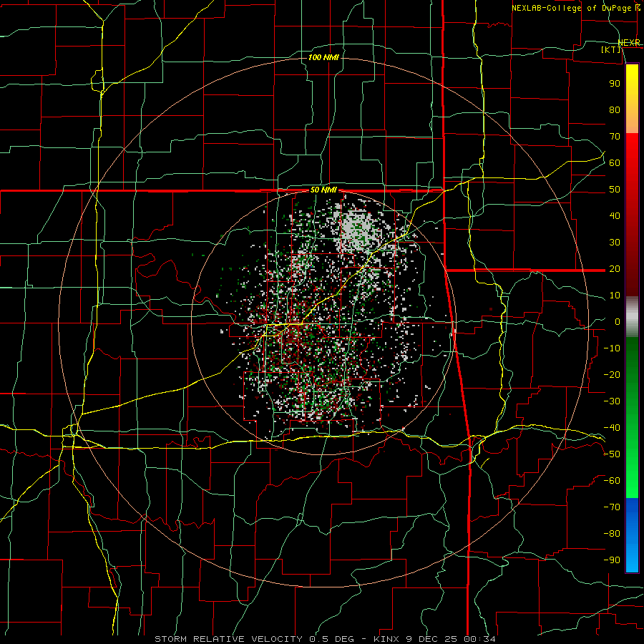Click the positive 30 scale value
644x644 pixels.
615,243
